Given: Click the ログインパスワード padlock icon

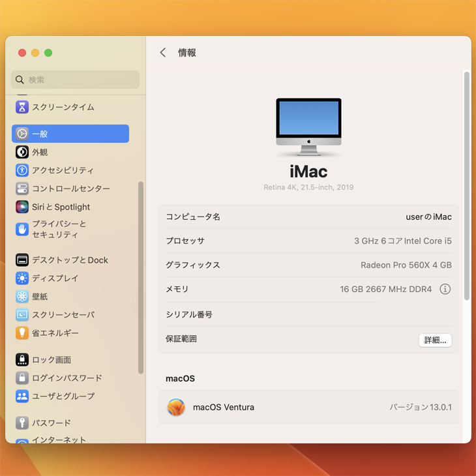Looking at the screenshot, I should click(22, 378).
